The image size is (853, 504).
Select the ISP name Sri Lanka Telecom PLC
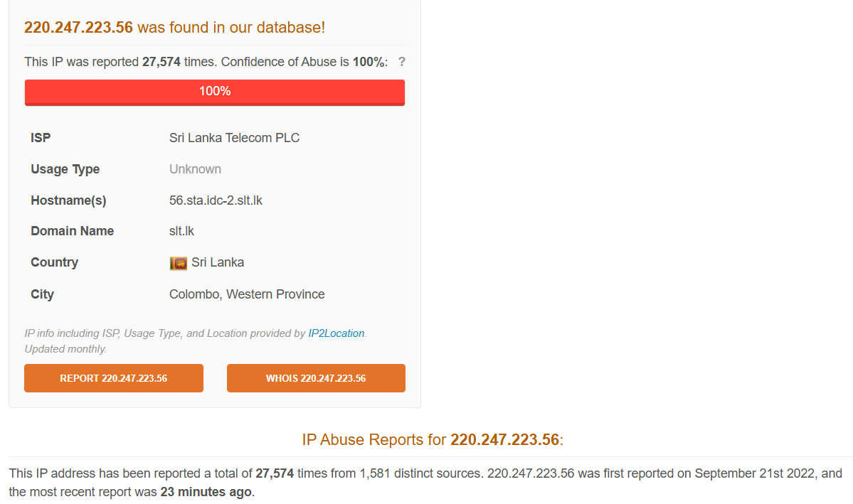pyautogui.click(x=234, y=137)
